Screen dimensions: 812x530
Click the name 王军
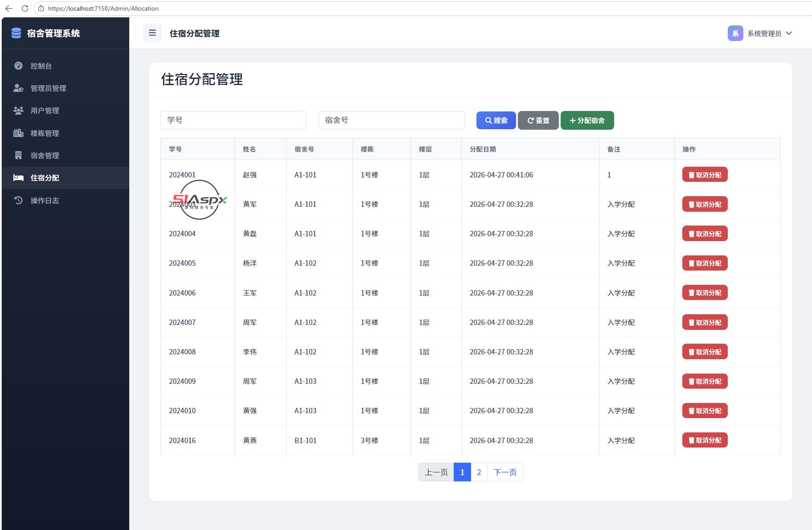[x=250, y=293]
